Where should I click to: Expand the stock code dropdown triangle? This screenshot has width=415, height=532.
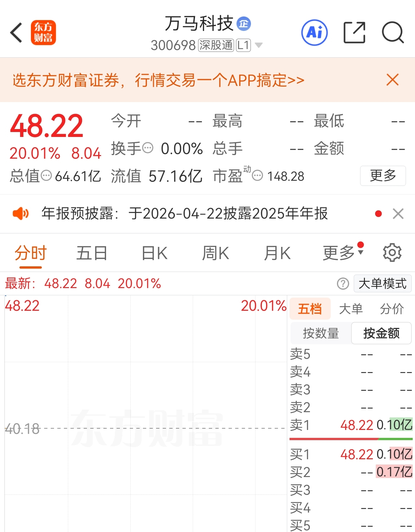pyautogui.click(x=259, y=45)
